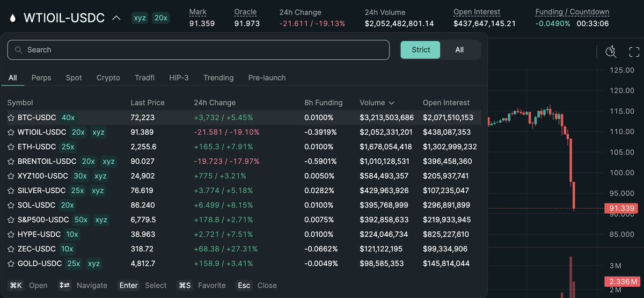Click the star next to XYZ100-USDC
This screenshot has height=298, width=644.
click(x=11, y=176)
